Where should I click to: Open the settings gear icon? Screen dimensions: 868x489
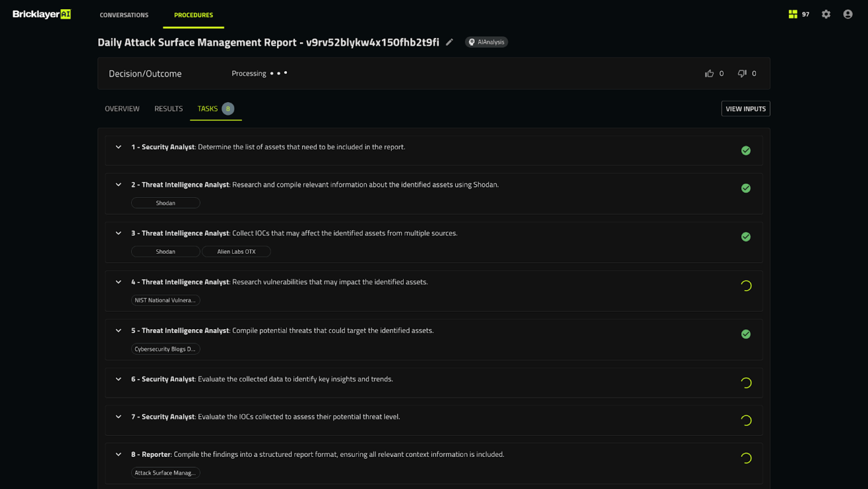(826, 14)
